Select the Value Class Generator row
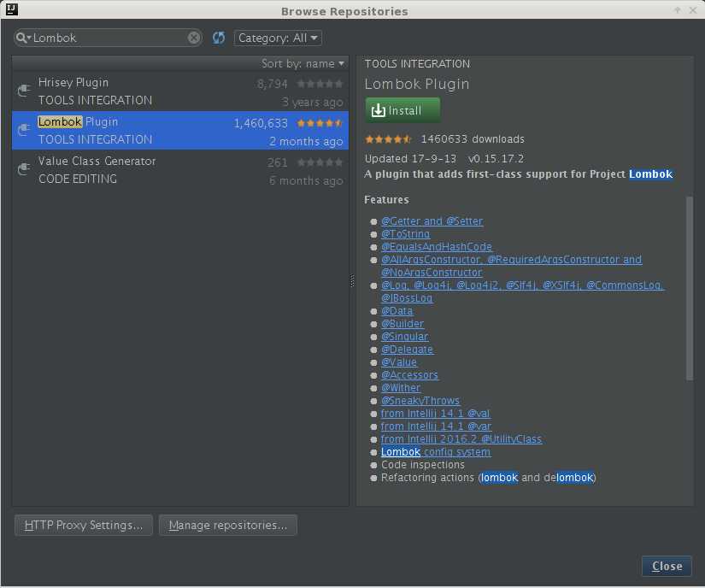The width and height of the screenshot is (705, 588). tap(180, 169)
